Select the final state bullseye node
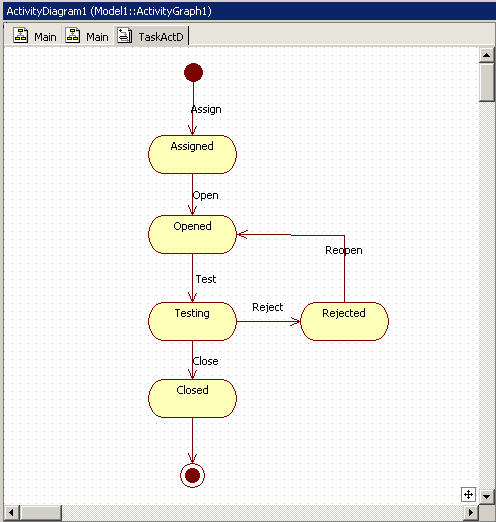Image resolution: width=496 pixels, height=522 pixels. point(192,475)
